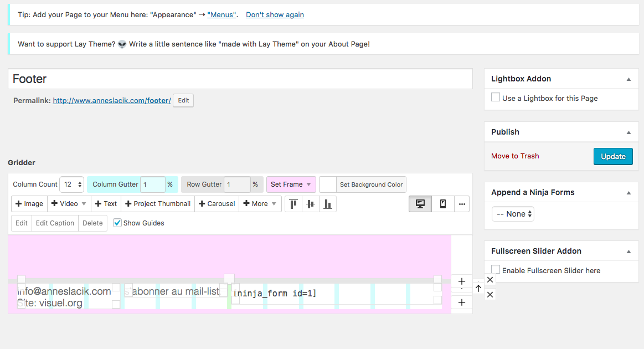Check Enable Fullscreen Slider here
Image resolution: width=644 pixels, height=349 pixels.
pyautogui.click(x=496, y=270)
